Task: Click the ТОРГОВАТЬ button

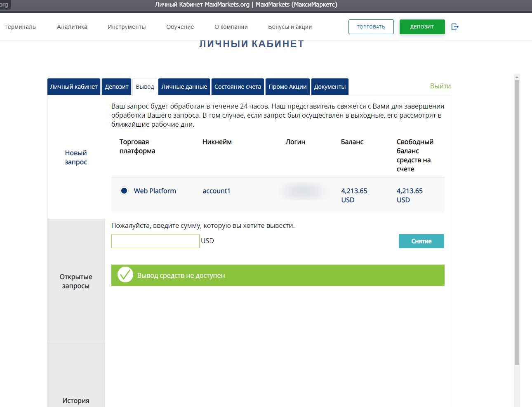Action: point(371,27)
